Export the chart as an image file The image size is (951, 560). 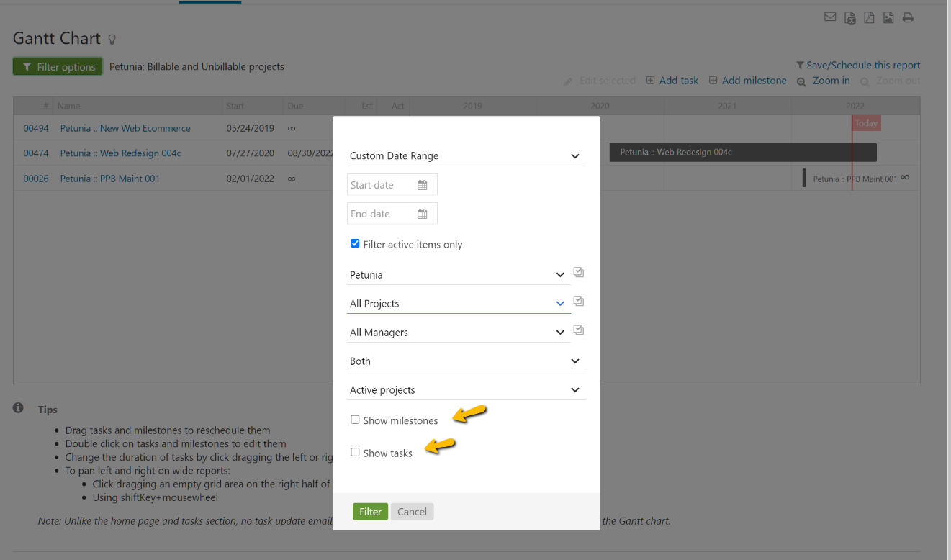[888, 18]
